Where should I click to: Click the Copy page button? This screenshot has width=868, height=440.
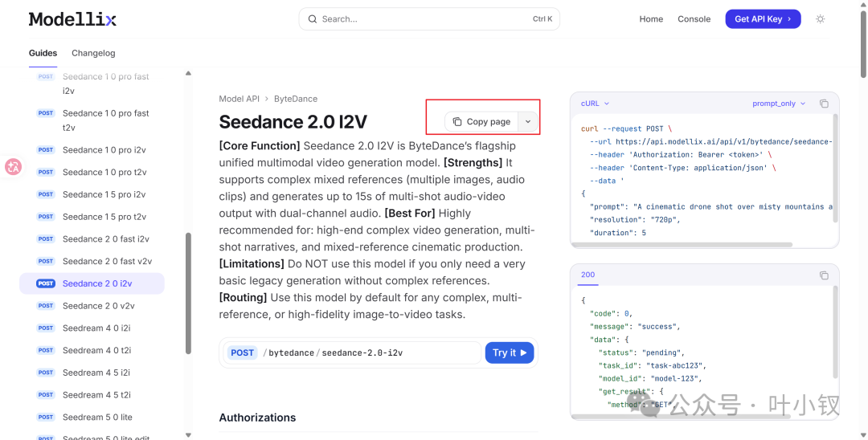pyautogui.click(x=481, y=121)
